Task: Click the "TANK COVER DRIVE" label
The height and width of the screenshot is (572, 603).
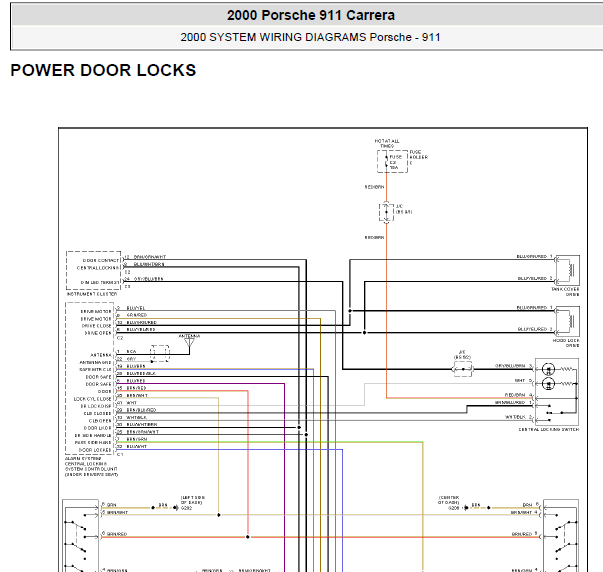Action: [x=565, y=292]
